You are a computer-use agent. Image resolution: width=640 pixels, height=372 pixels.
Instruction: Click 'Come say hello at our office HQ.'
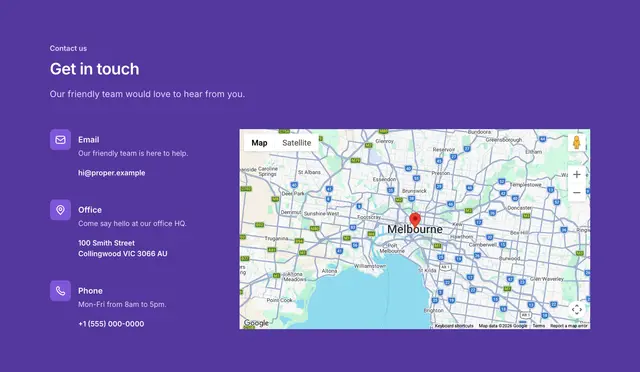pos(132,223)
